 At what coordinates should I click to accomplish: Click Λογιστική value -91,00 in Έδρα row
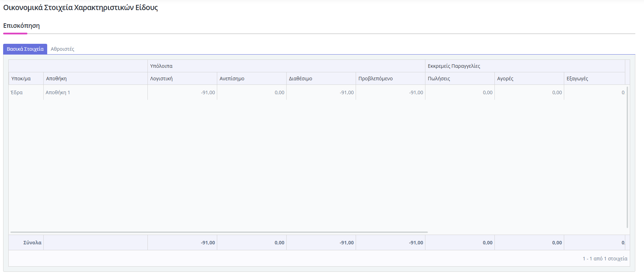pos(182,92)
